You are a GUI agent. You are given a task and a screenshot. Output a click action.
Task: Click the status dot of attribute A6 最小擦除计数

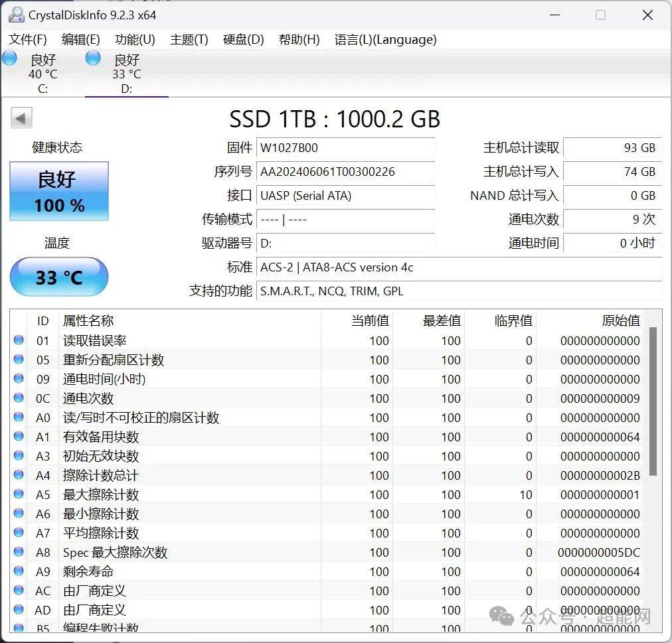[x=19, y=514]
